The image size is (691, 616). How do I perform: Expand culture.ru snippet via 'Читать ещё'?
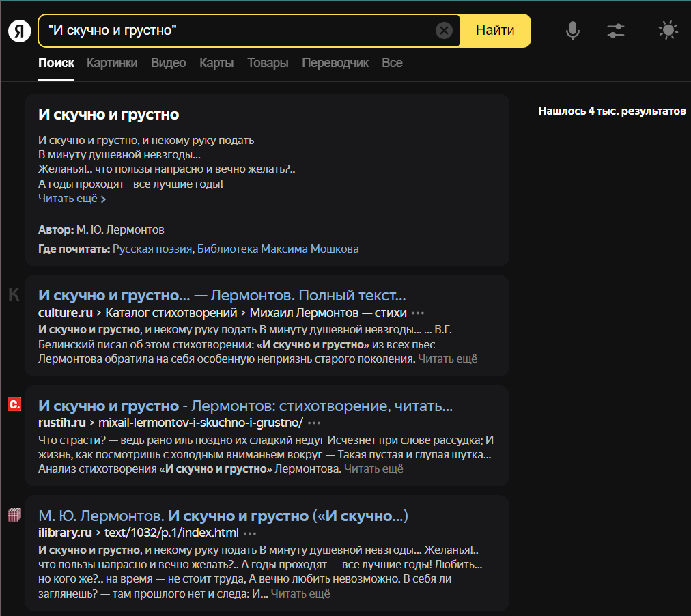(447, 359)
